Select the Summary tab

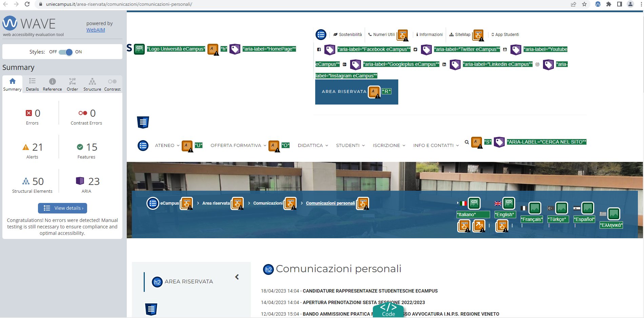(x=12, y=85)
